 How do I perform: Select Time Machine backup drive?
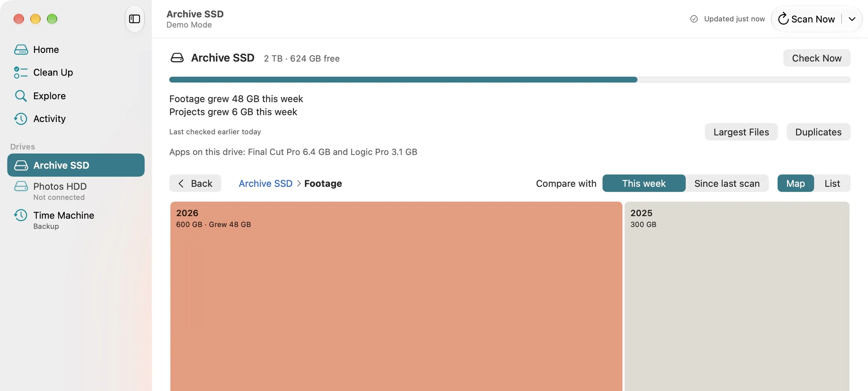point(76,220)
